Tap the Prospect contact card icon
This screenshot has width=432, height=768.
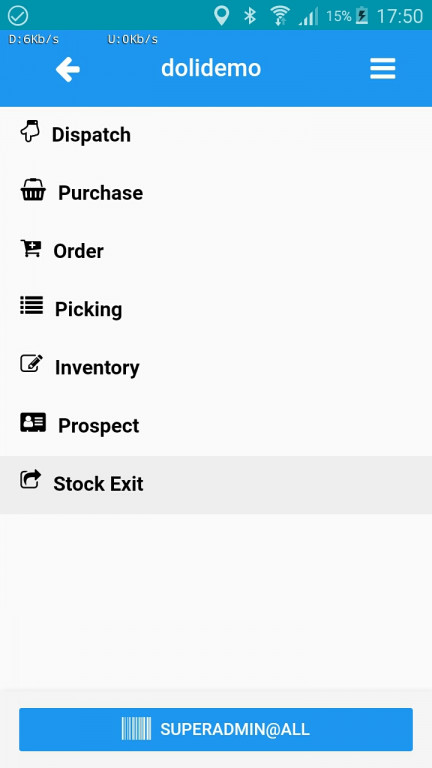click(x=33, y=422)
